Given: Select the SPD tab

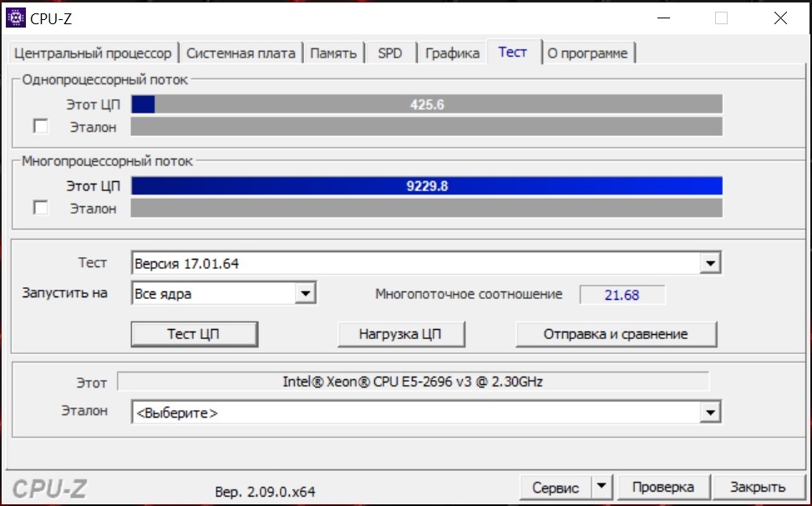Looking at the screenshot, I should point(390,53).
